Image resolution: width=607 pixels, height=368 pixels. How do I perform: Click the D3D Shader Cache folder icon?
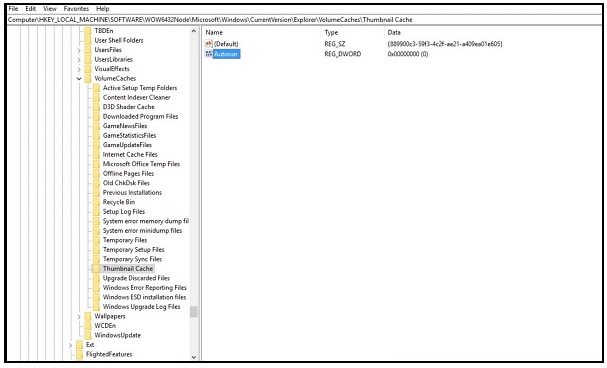coord(96,107)
